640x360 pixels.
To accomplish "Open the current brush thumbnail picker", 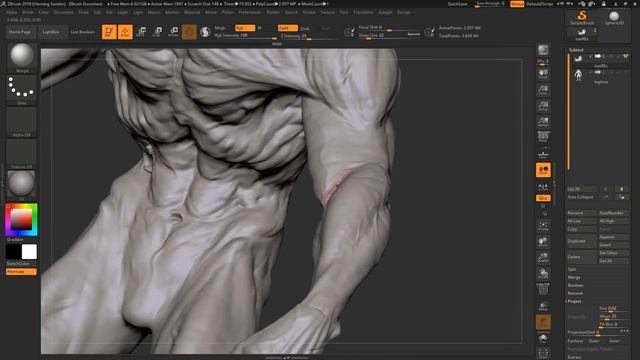I will [22, 57].
